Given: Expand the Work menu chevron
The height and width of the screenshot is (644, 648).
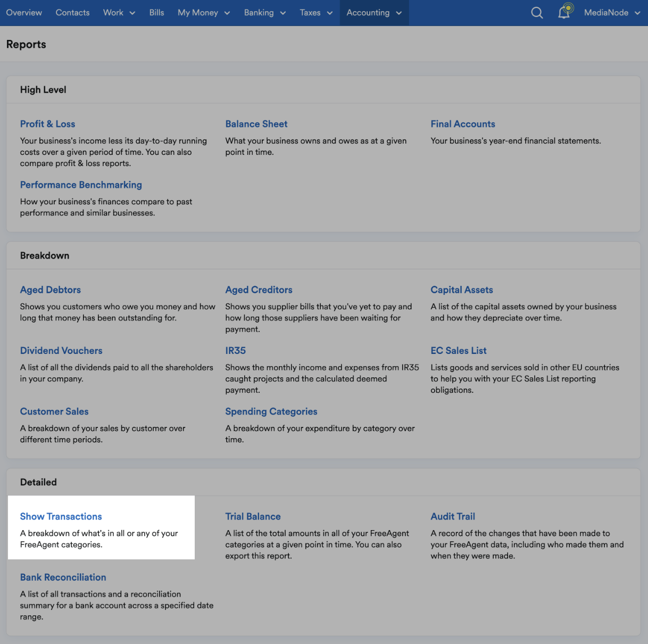Looking at the screenshot, I should coord(132,13).
